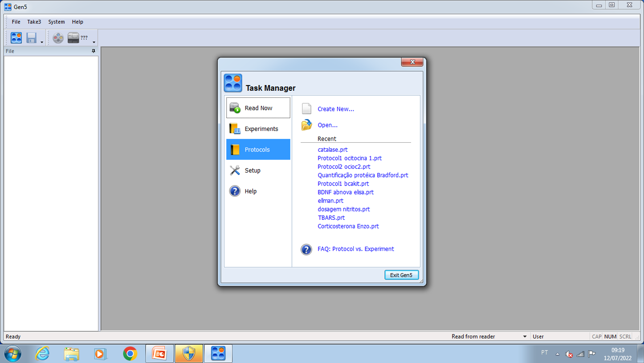Open recent protocol catalase.prt
This screenshot has width=644, height=363.
(x=333, y=150)
